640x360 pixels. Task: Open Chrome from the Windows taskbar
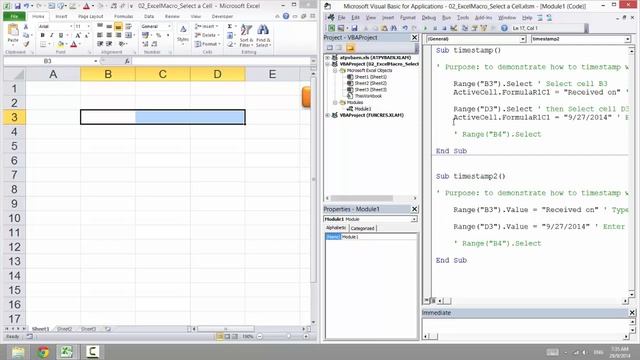(x=43, y=352)
